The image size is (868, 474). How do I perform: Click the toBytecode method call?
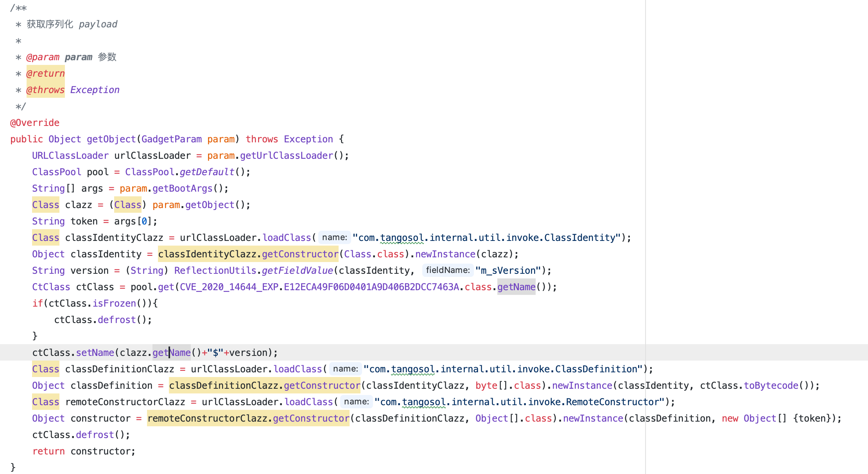point(771,386)
